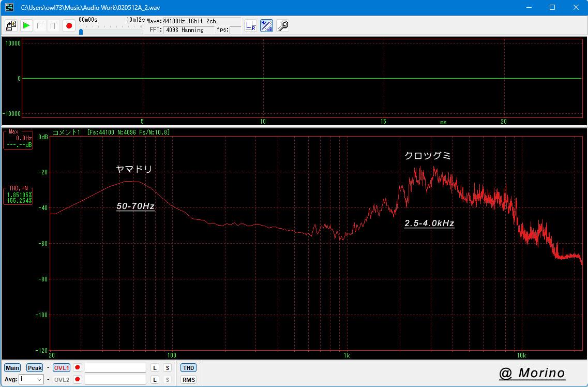Enable the THD measurement button
The height and width of the screenshot is (387, 588).
[x=188, y=368]
